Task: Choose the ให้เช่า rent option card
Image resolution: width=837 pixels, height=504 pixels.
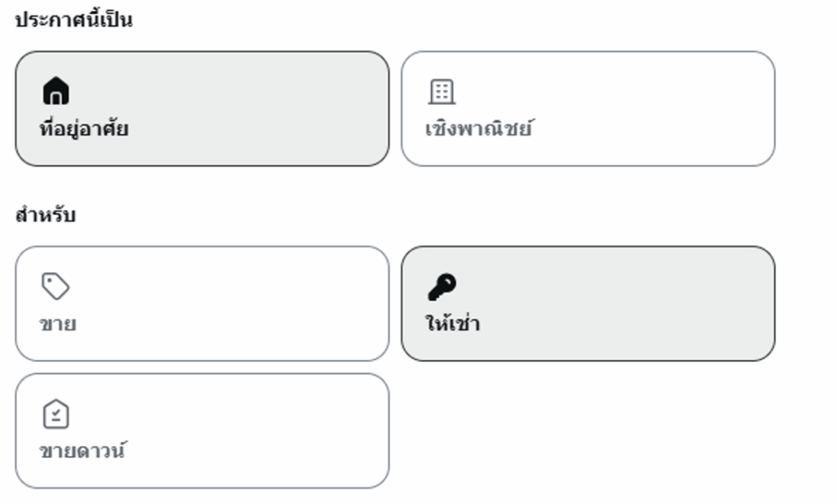Action: pyautogui.click(x=588, y=303)
